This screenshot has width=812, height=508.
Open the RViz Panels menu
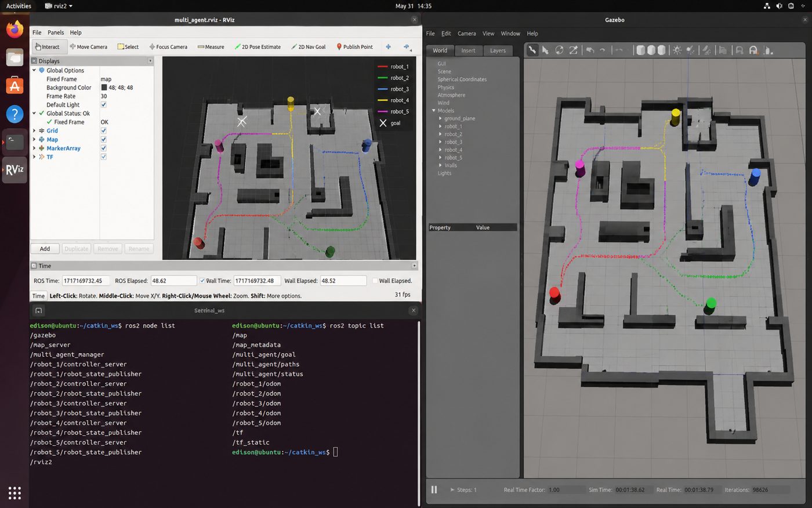point(56,32)
